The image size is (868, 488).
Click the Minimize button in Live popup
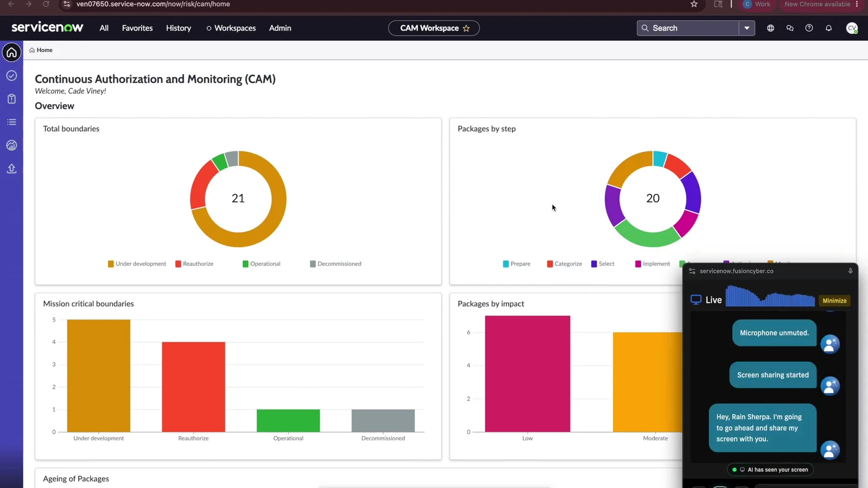point(834,300)
